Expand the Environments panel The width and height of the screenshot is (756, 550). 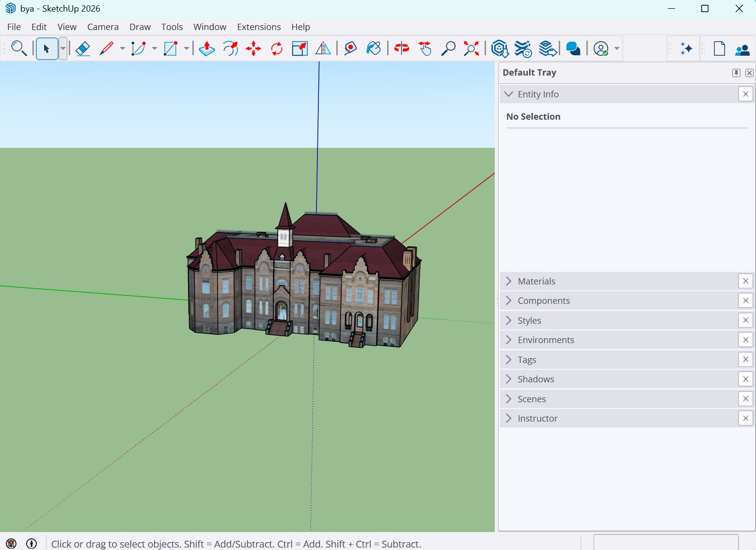point(508,340)
